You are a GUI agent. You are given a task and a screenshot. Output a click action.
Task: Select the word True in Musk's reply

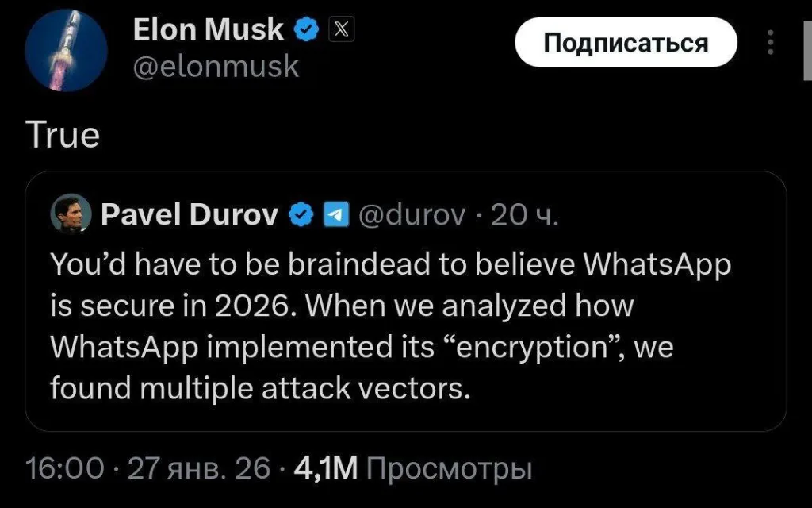point(63,135)
